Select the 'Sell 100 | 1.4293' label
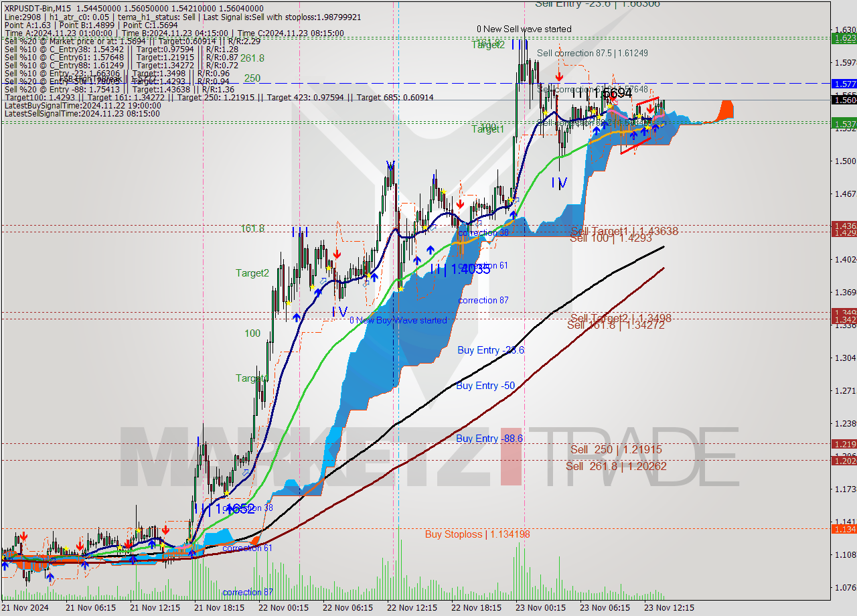 (x=610, y=238)
